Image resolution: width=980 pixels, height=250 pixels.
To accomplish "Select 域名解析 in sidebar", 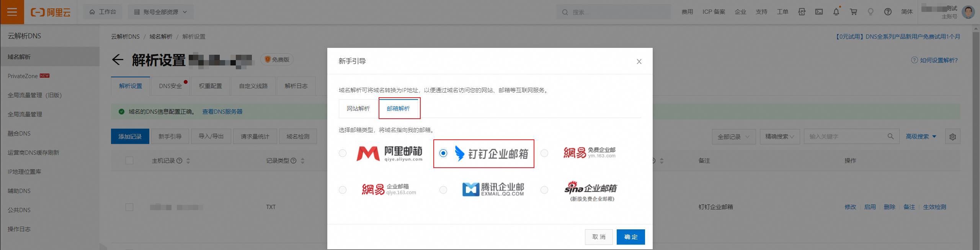I will [x=50, y=57].
